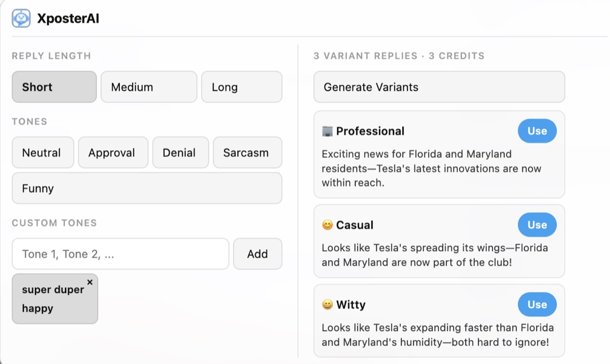This screenshot has width=610, height=364.
Task: Toggle the Approval tone
Action: point(113,152)
